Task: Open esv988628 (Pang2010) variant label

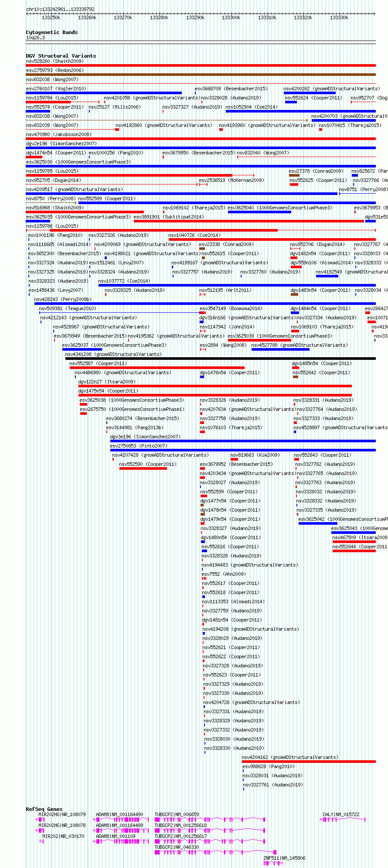Action: point(269,766)
